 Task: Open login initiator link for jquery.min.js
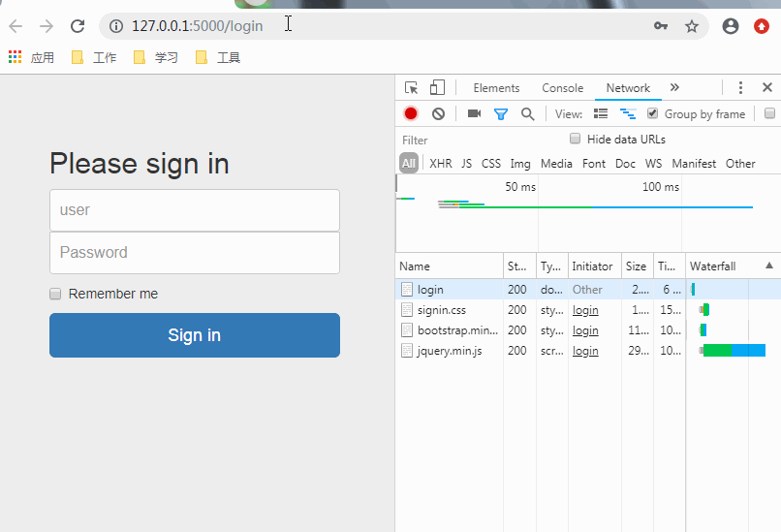[x=585, y=351]
